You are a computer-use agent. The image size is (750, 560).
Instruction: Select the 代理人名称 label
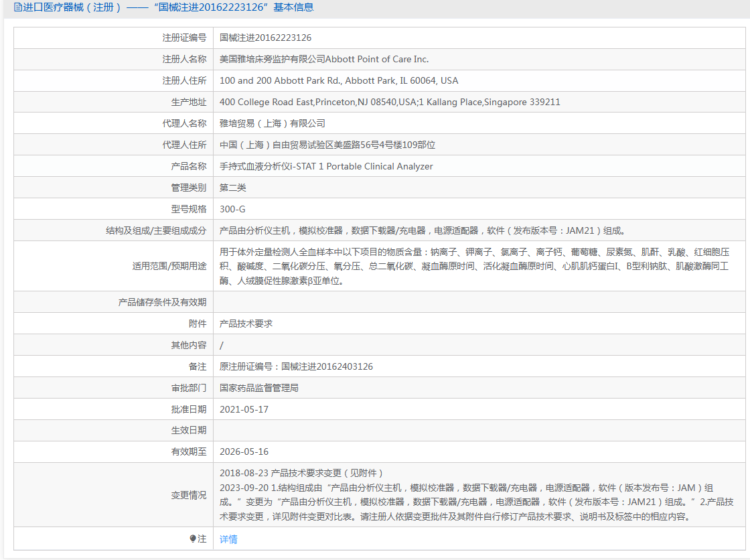click(x=184, y=123)
